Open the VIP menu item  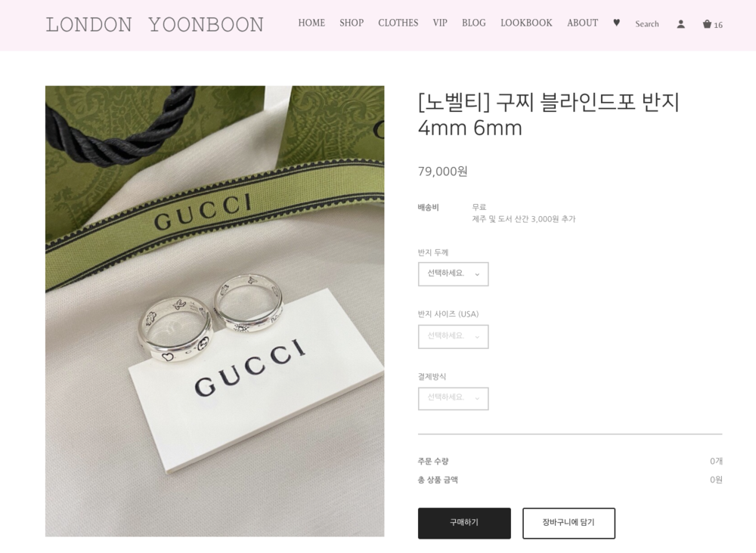pyautogui.click(x=440, y=23)
